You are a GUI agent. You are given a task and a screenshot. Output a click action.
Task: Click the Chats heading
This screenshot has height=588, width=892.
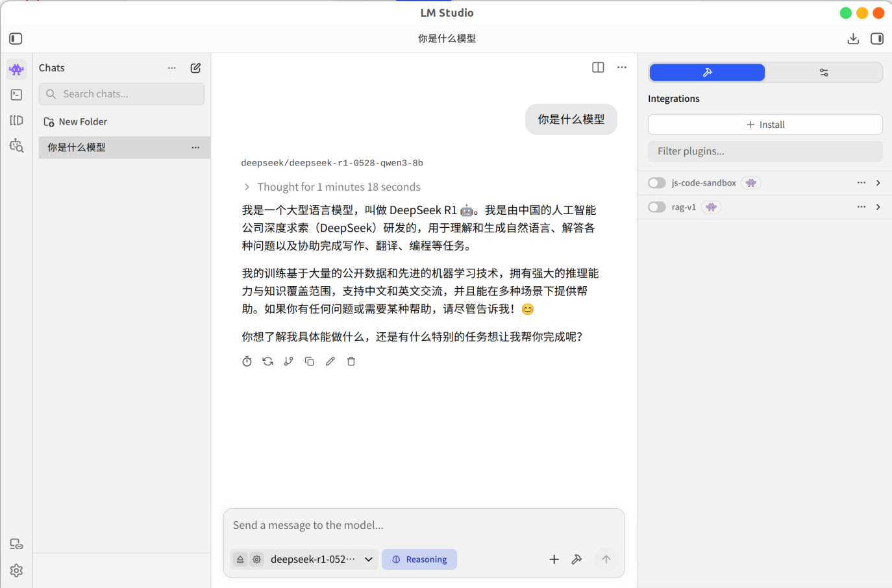[52, 68]
